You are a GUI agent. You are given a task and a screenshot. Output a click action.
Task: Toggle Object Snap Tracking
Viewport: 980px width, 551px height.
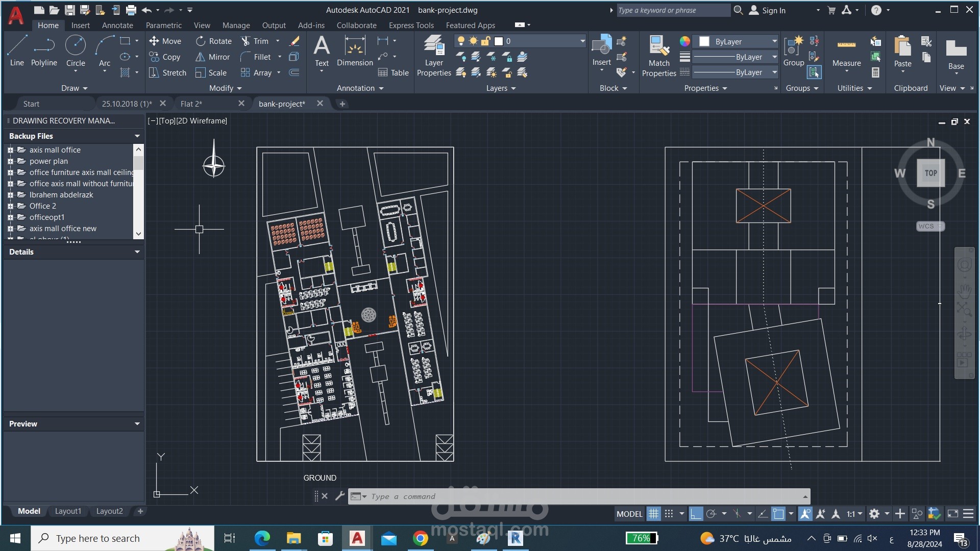coord(763,514)
